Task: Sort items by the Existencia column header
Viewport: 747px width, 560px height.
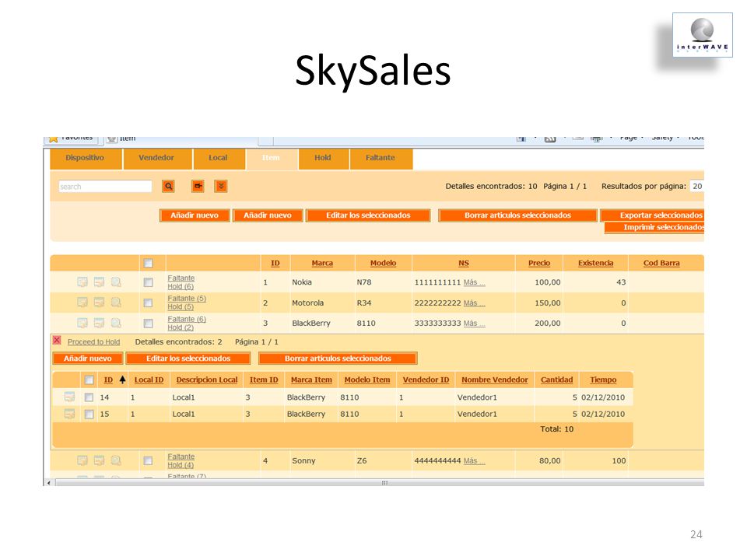Action: coord(595,263)
